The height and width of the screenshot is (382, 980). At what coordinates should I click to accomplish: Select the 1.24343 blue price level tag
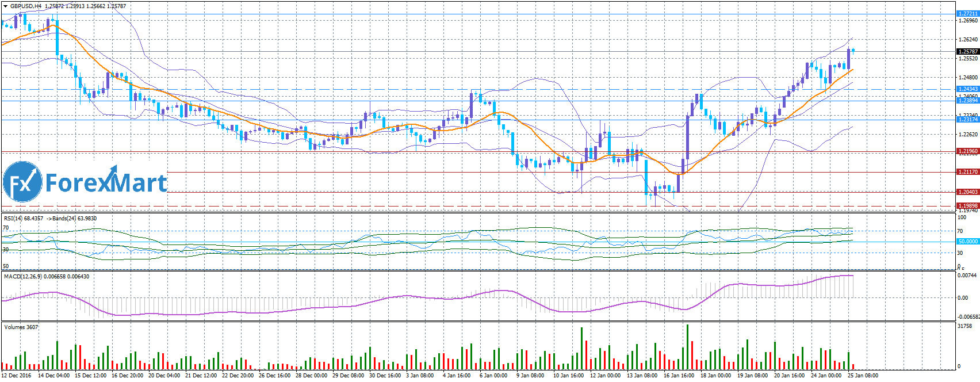967,89
